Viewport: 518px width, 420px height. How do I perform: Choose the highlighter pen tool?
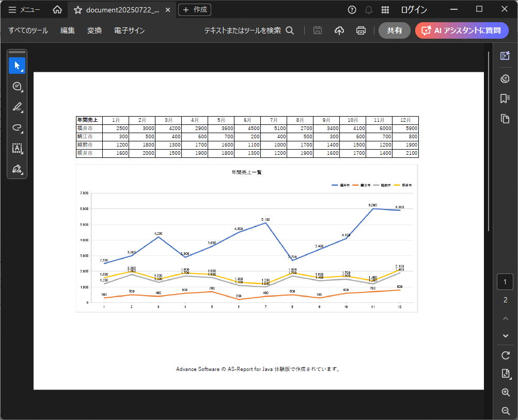click(x=17, y=107)
